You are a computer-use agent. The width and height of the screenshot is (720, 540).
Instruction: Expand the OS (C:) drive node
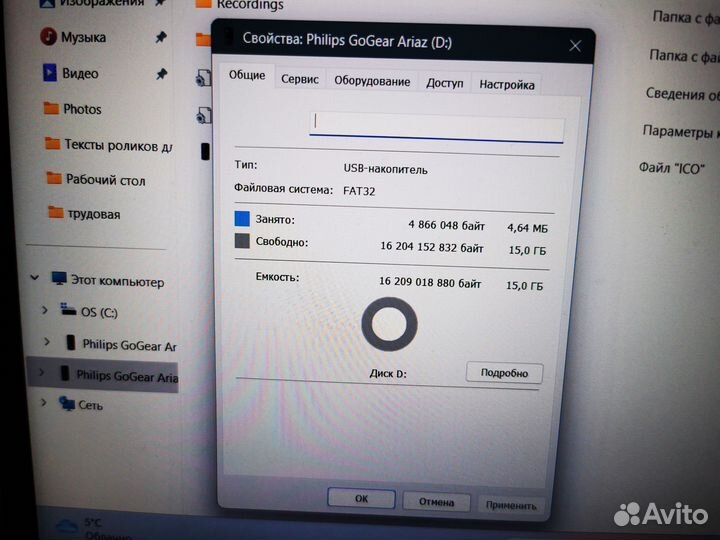tap(44, 311)
